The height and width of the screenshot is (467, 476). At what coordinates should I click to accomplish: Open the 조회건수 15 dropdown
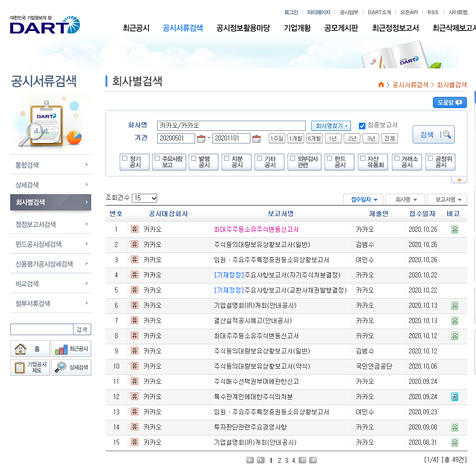point(144,198)
